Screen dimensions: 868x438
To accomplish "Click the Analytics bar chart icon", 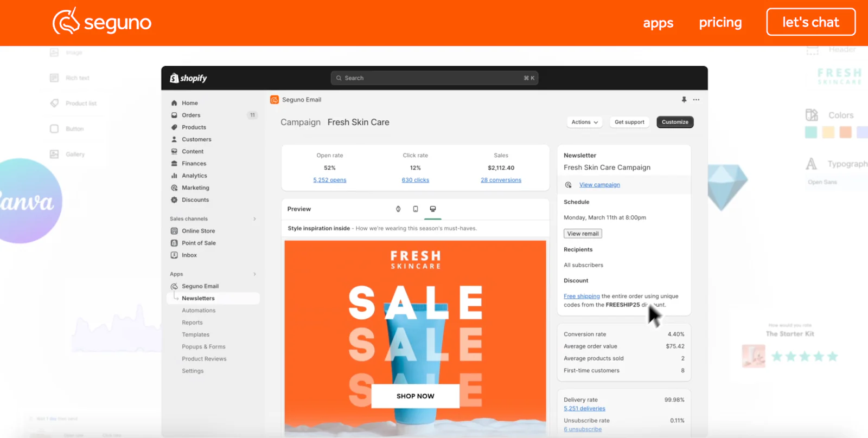I will [174, 176].
